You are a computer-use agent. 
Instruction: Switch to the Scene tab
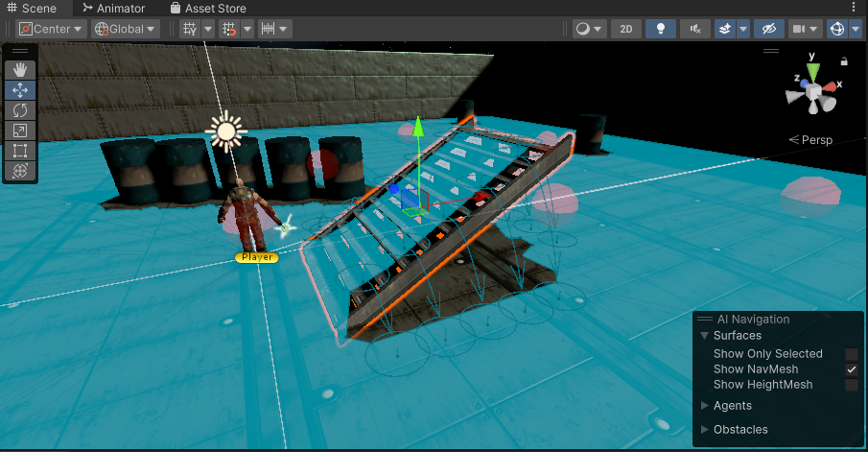pos(32,9)
